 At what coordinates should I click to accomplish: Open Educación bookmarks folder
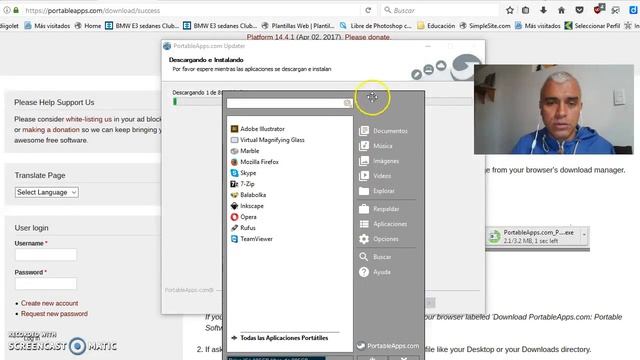[436, 26]
